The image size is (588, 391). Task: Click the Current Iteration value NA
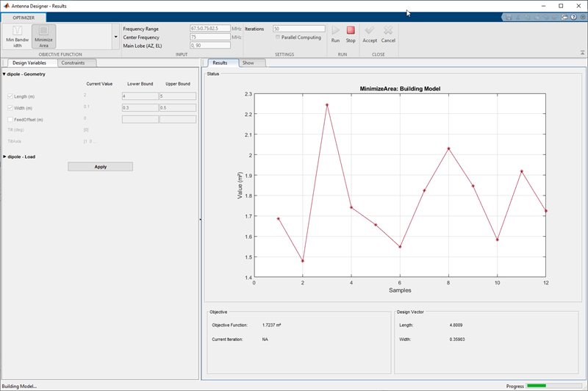click(265, 340)
